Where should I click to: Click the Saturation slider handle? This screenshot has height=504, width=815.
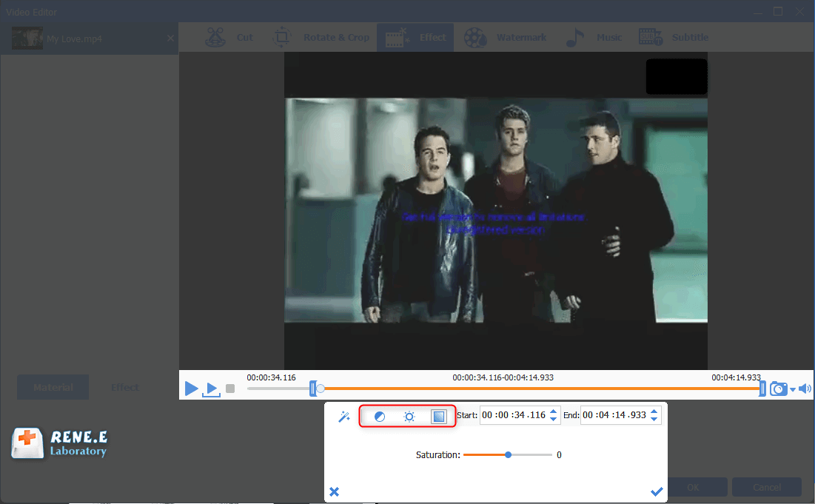pyautogui.click(x=508, y=455)
